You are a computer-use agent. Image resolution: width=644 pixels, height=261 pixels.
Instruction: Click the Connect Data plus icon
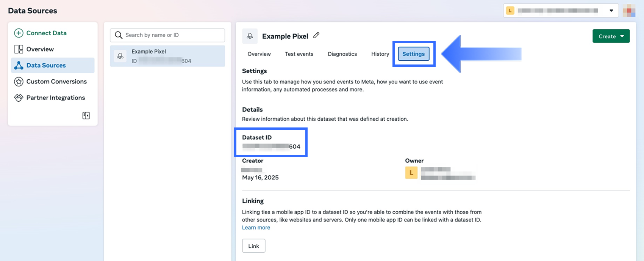click(x=19, y=33)
